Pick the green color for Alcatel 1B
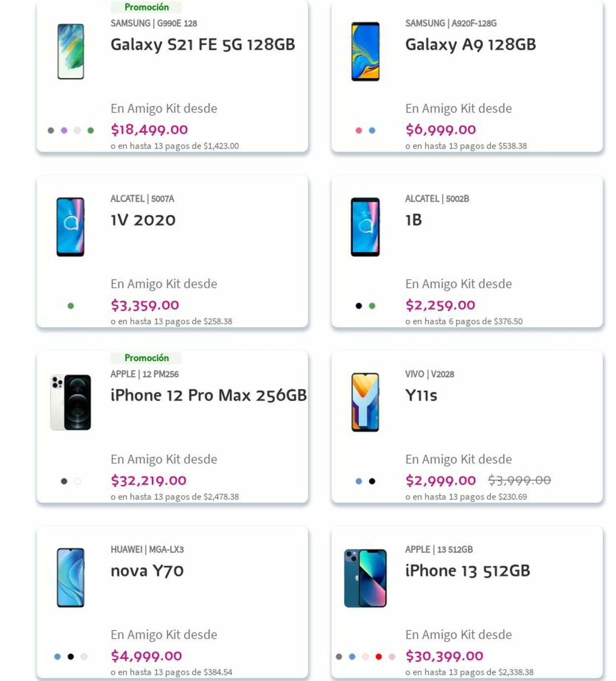 tap(372, 306)
